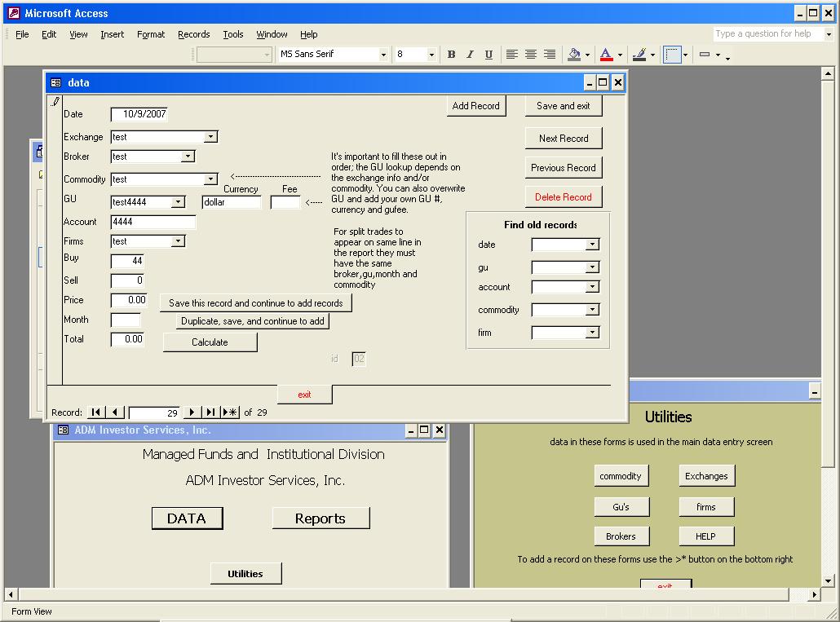Expand the Firms combo box

click(x=178, y=241)
